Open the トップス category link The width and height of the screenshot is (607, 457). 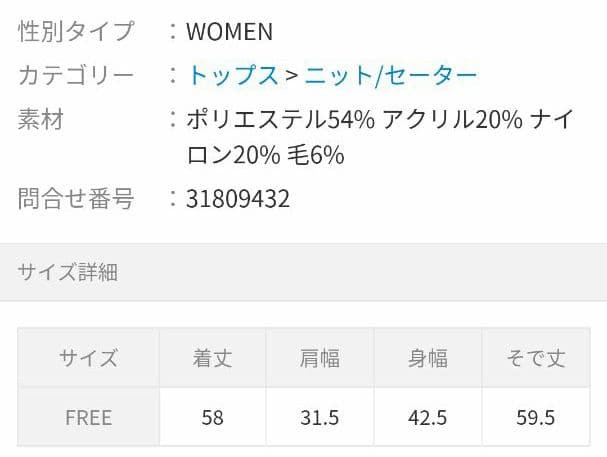point(233,75)
